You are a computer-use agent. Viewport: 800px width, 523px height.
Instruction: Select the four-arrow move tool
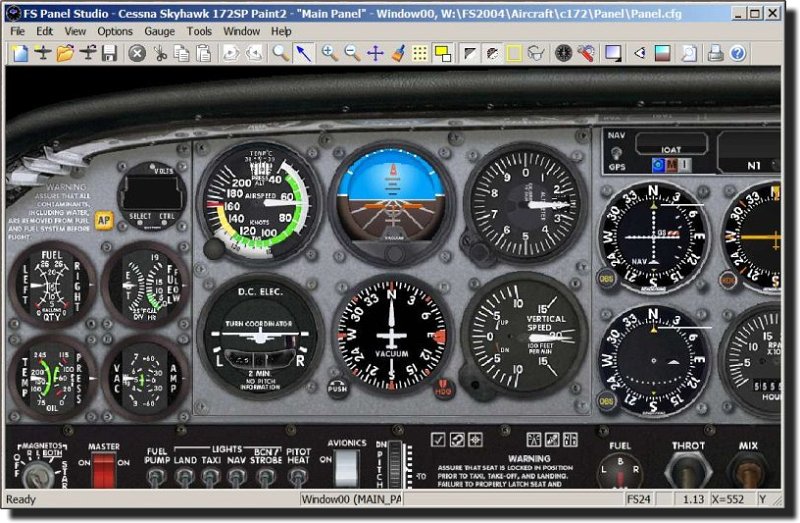pyautogui.click(x=375, y=53)
